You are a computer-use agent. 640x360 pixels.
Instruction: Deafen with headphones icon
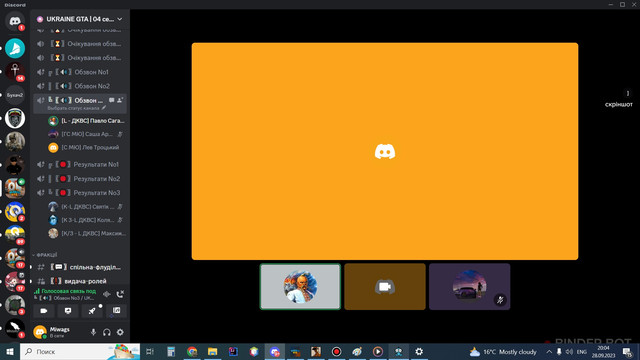point(107,332)
